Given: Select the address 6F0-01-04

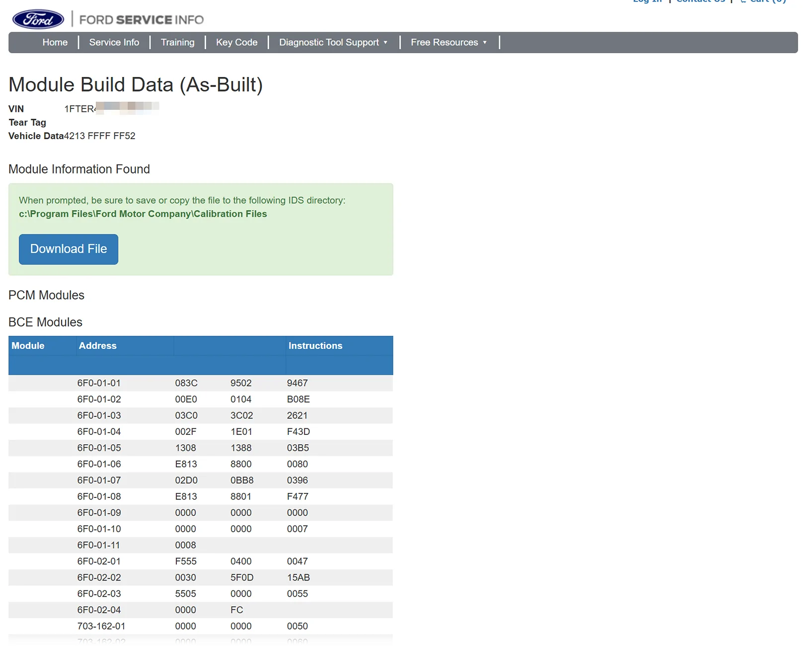Looking at the screenshot, I should (99, 432).
